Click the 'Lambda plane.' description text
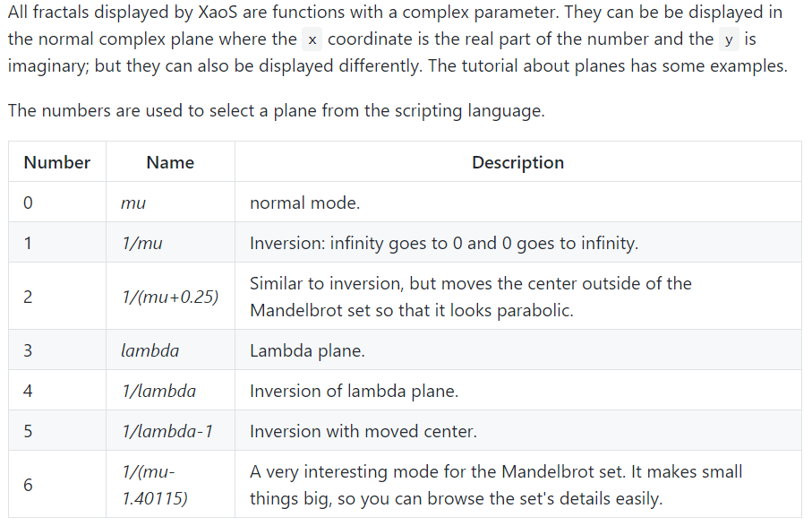The image size is (812, 526). [x=307, y=351]
